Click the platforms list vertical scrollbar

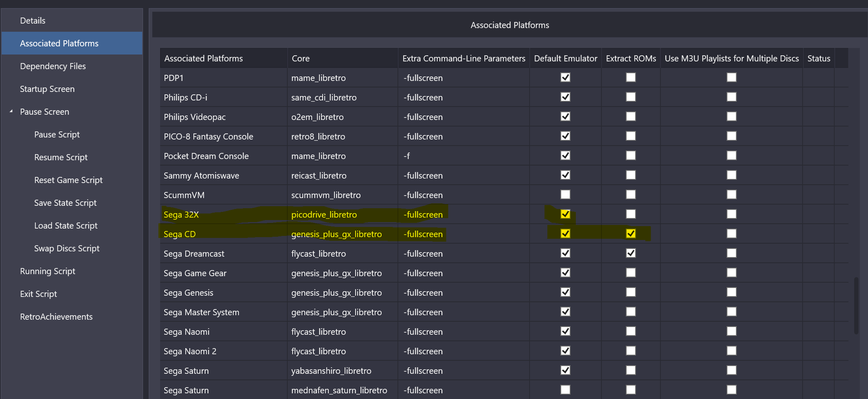coord(856,305)
